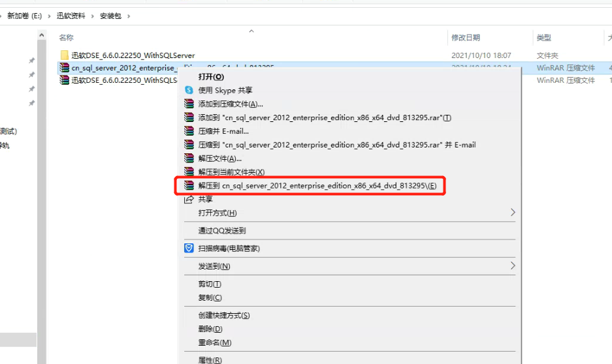Click 新加卷 (E:) in the address bar
The width and height of the screenshot is (612, 364).
pyautogui.click(x=25, y=16)
